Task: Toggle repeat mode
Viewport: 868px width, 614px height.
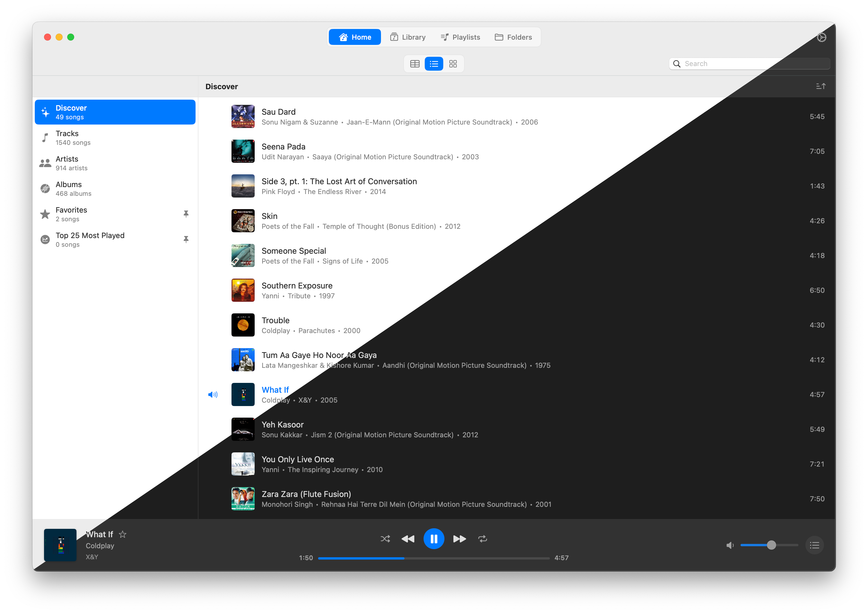Action: tap(482, 539)
